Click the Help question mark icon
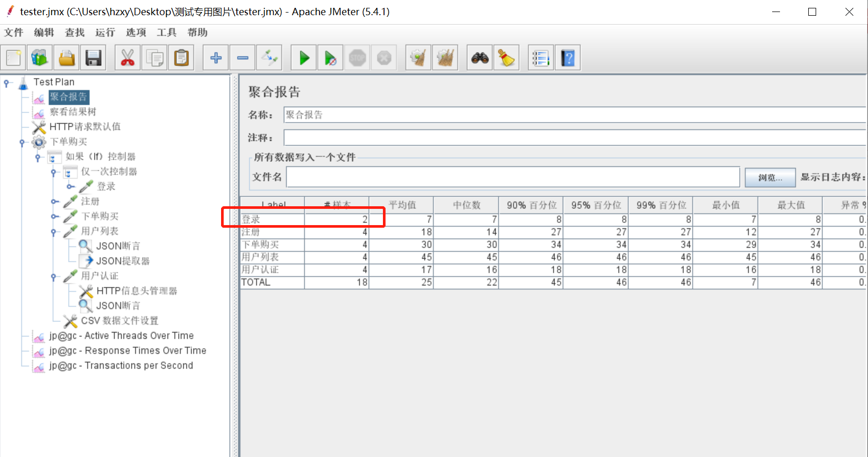This screenshot has width=868, height=457. tap(568, 58)
